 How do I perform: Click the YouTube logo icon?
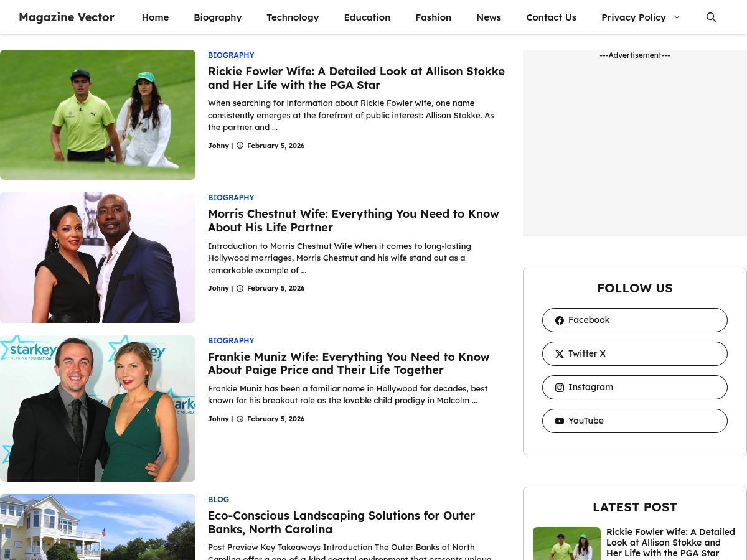[560, 421]
